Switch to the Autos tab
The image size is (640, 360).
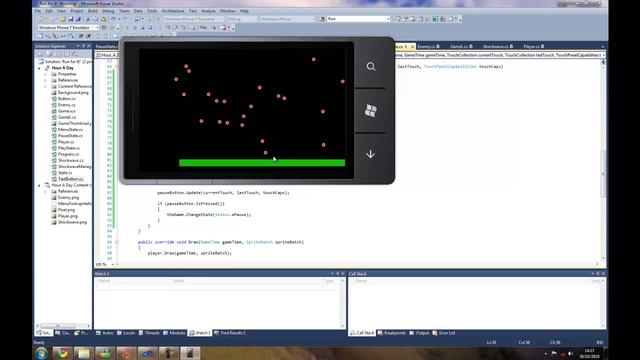coord(105,333)
